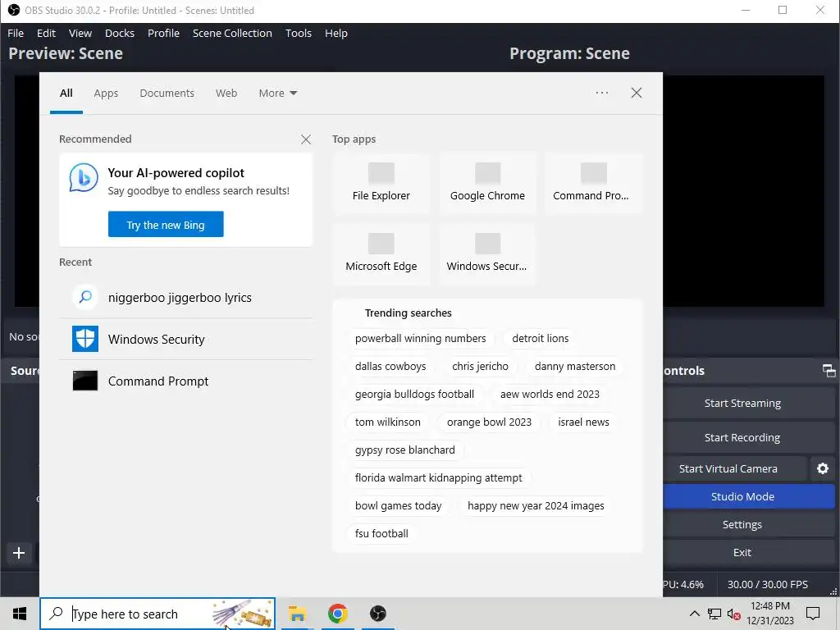Open the Scene Collection menu

tap(232, 33)
